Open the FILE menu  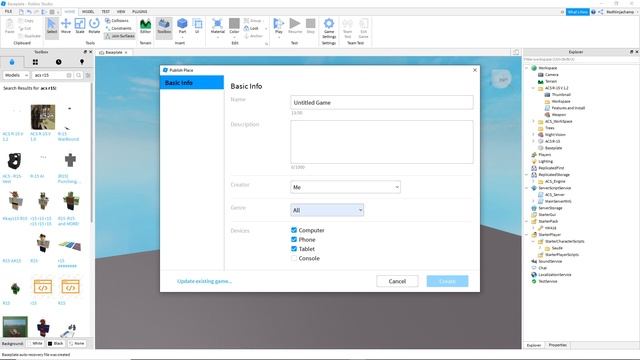coord(8,12)
